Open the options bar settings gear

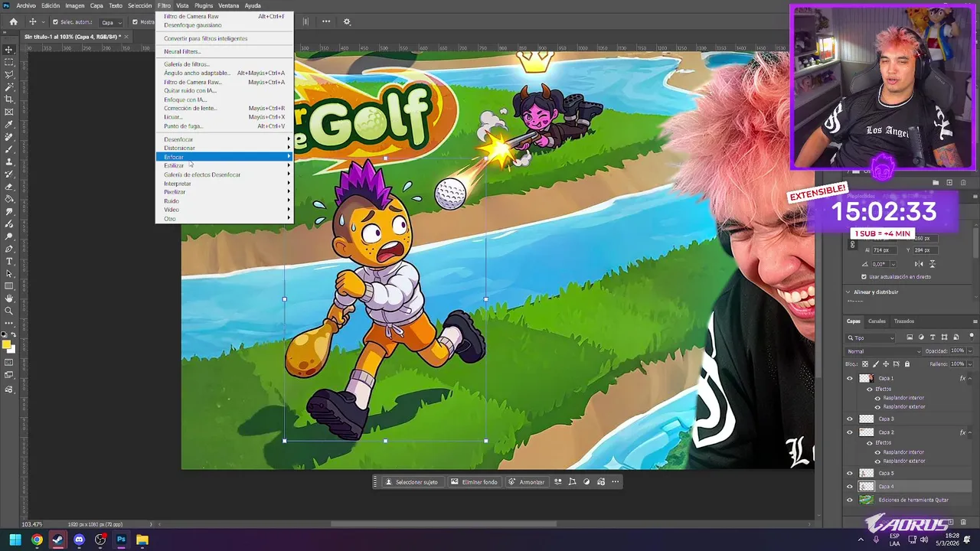click(347, 22)
